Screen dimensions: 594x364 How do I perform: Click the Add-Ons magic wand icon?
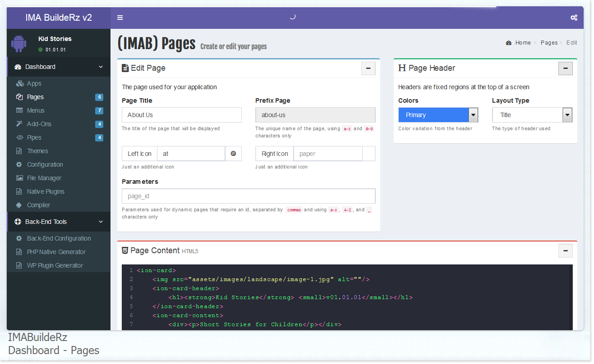pos(19,124)
